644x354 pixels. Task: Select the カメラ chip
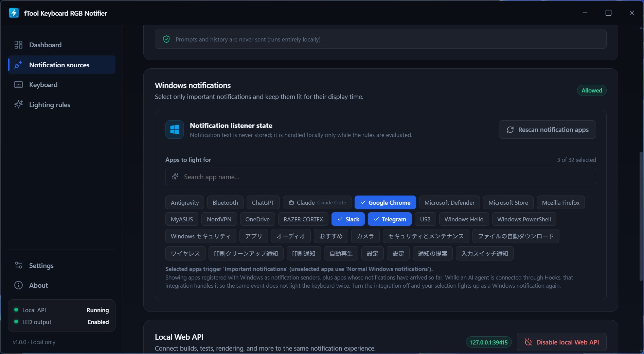pyautogui.click(x=365, y=236)
